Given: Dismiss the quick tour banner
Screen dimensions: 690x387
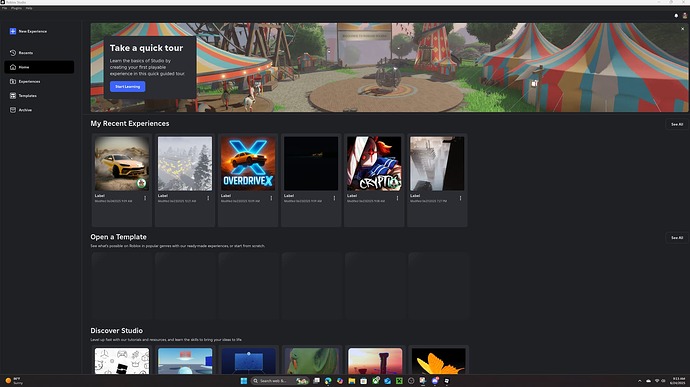Looking at the screenshot, I should 683,29.
